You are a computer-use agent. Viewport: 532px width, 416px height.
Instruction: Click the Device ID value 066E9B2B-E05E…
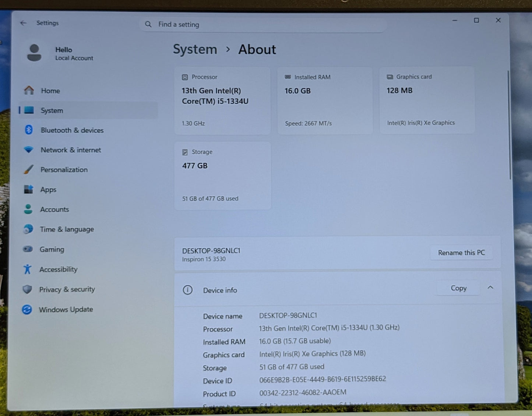click(x=323, y=379)
